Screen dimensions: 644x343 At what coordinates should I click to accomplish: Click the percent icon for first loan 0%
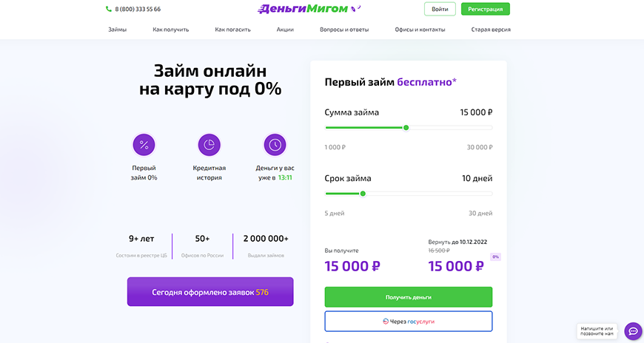144,145
